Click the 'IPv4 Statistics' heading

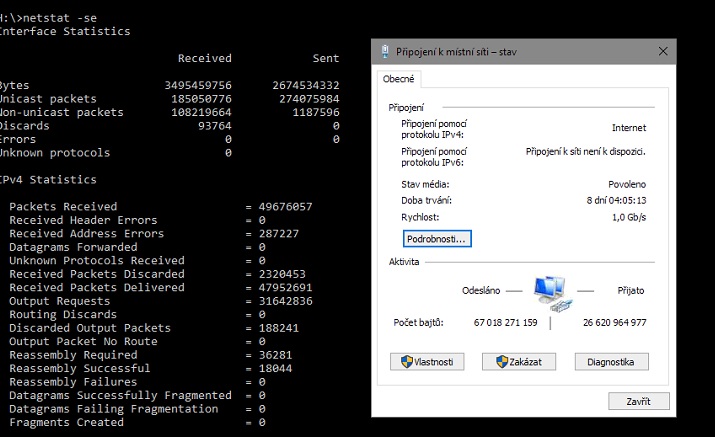click(48, 180)
